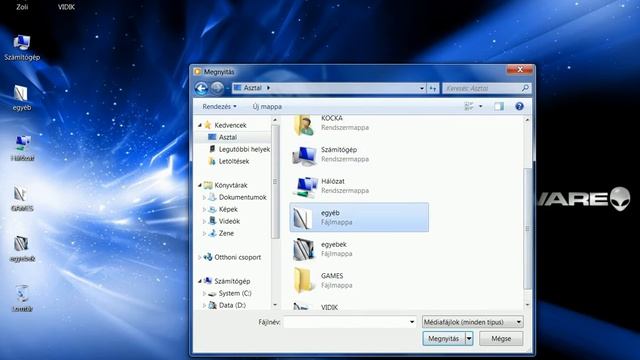Click the file list vertical scrollbar
Image resolution: width=640 pixels, height=360 pixels.
tap(527, 229)
